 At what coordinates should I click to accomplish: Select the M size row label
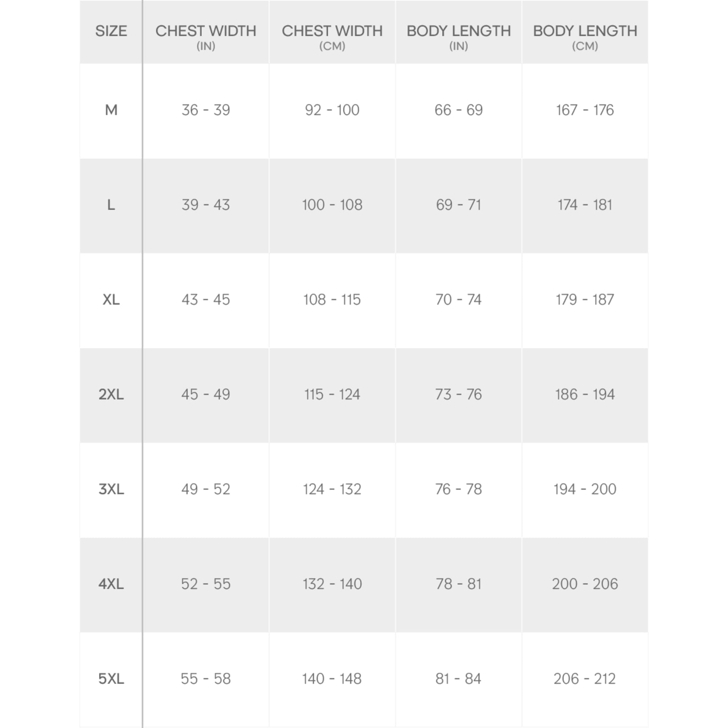click(x=111, y=110)
